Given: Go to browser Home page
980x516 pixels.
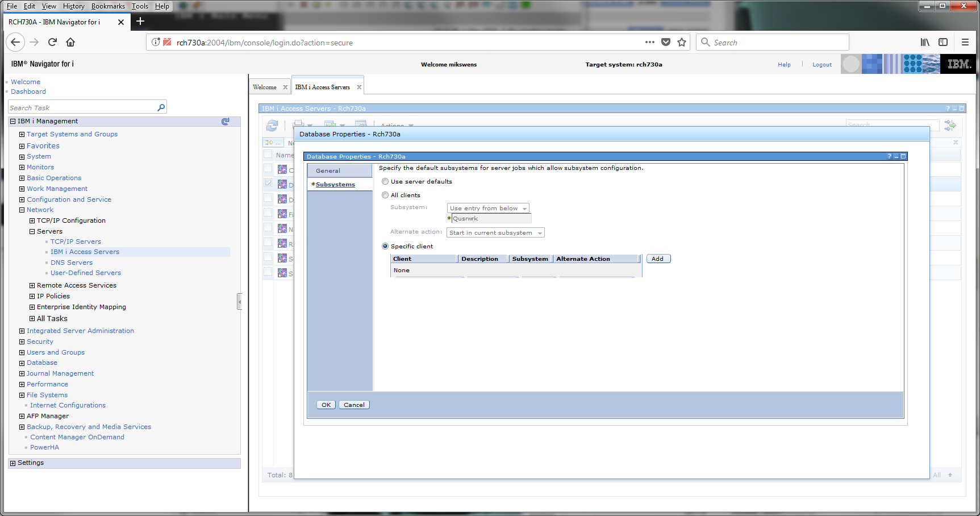Looking at the screenshot, I should click(70, 42).
